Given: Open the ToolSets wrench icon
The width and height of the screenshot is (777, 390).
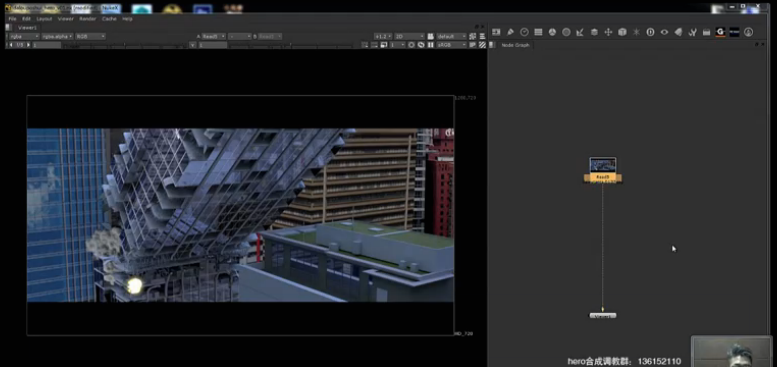Looking at the screenshot, I should (x=692, y=32).
